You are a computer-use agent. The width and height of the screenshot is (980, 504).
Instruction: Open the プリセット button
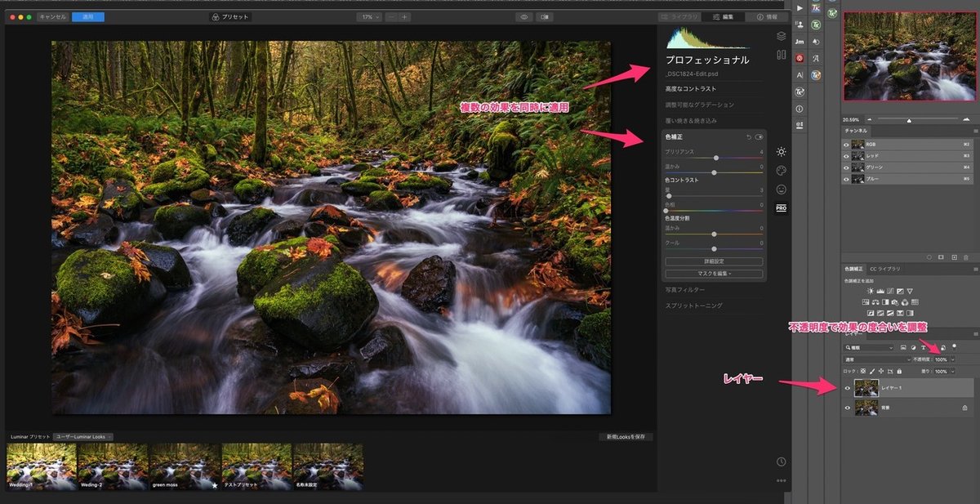pyautogui.click(x=229, y=16)
